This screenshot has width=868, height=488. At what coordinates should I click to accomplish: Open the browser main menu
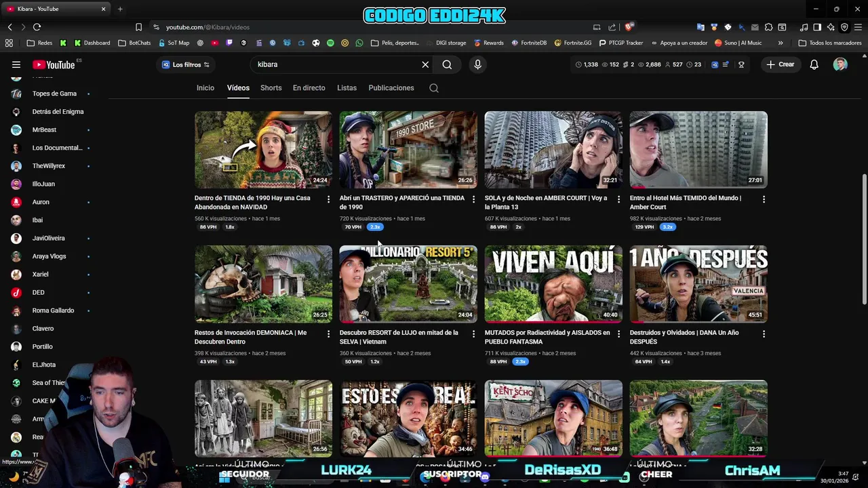click(858, 27)
